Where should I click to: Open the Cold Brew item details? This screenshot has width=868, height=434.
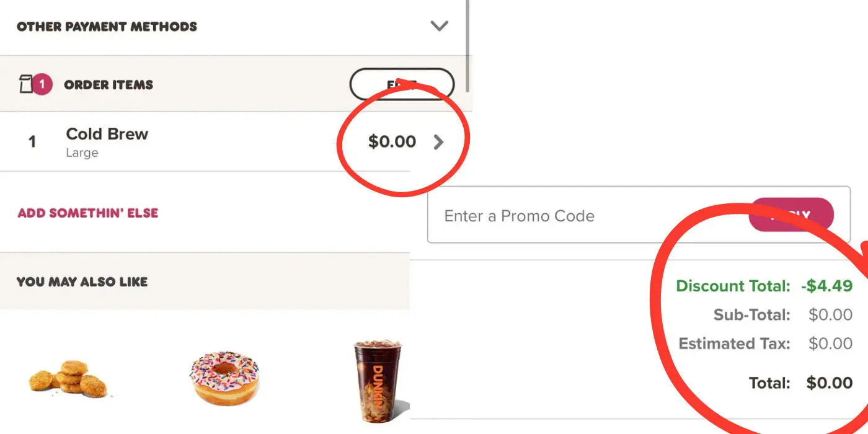107,134
